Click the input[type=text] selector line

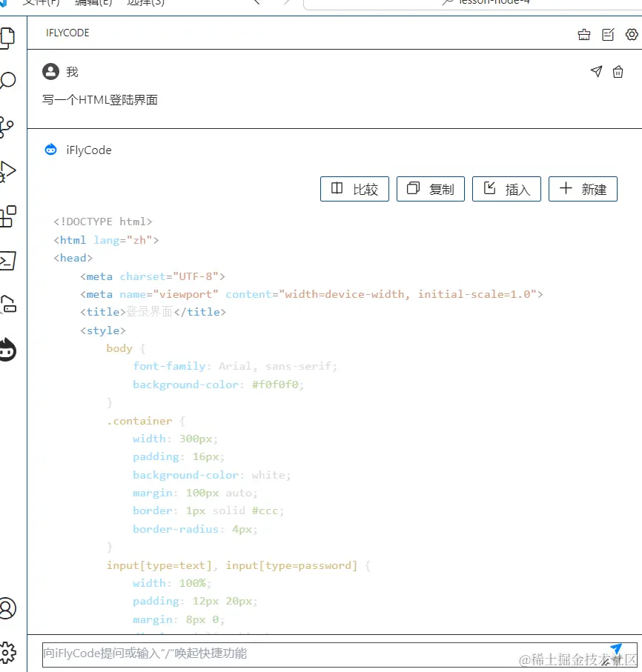click(x=239, y=566)
